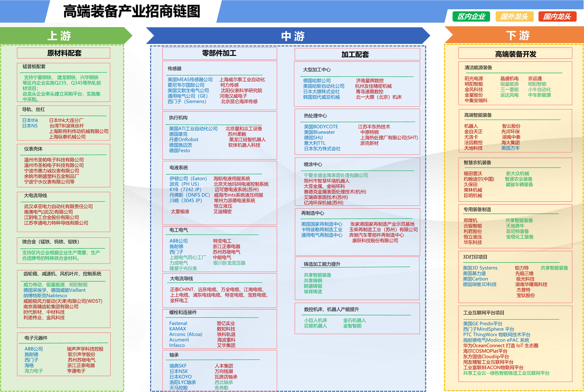Screen dimensions: 584x392
Task: Click 歌尔声学股份 entry
Action: pyautogui.click(x=81, y=355)
